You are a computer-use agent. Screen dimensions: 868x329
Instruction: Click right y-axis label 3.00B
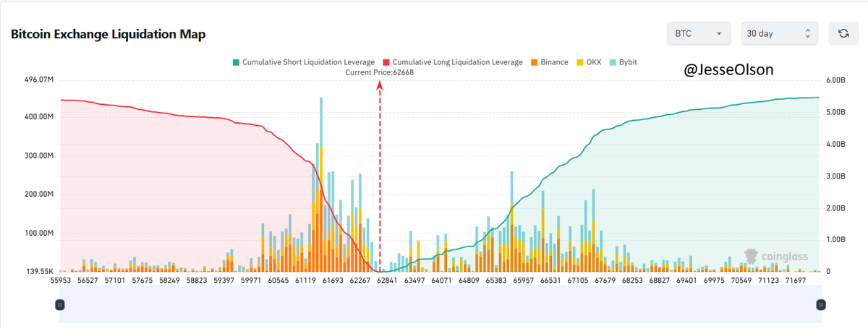(835, 176)
